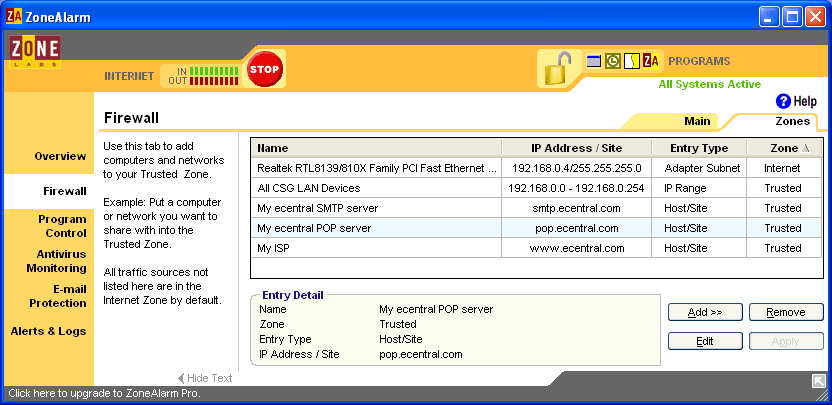Collapse help text with Hide Text
This screenshot has width=832, height=405.
click(205, 378)
